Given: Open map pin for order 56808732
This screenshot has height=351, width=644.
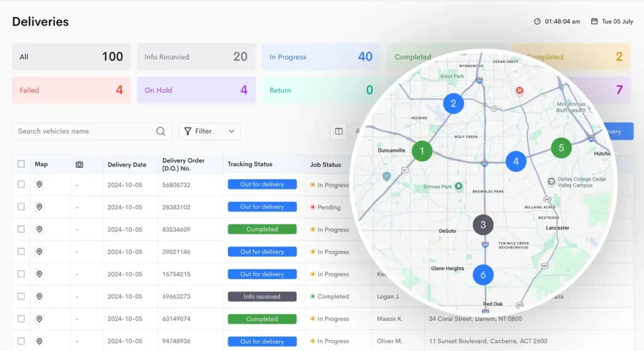Looking at the screenshot, I should point(40,184).
